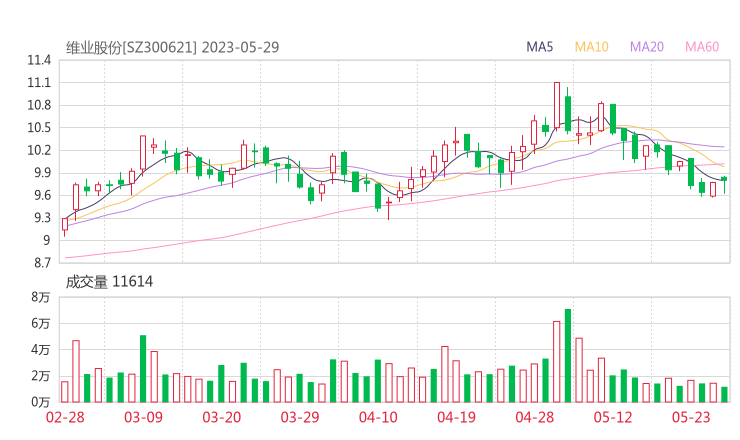This screenshot has height=440, width=740.
Task: Click the 03-20 date axis label
Action: 222,417
